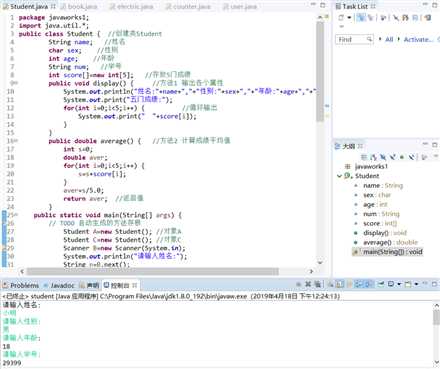Screen dimensions: 440x369
Task: Open the Task List view menu arrow
Action: pos(341,26)
